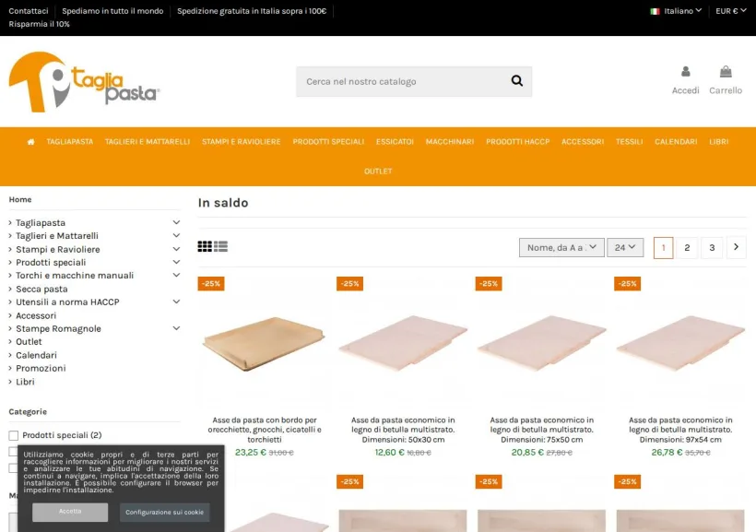Expand Stampi e Ravioliere sidebar category
This screenshot has width=756, height=532.
coord(176,249)
